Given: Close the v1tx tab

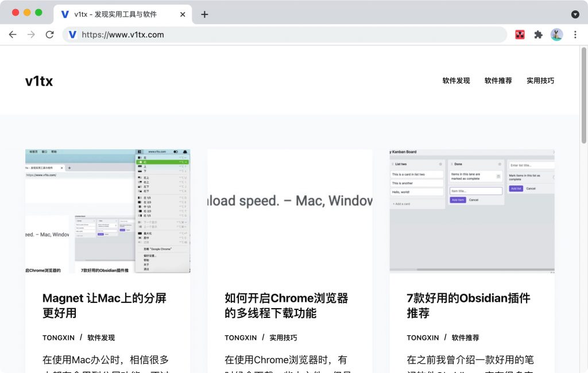Looking at the screenshot, I should pyautogui.click(x=183, y=14).
